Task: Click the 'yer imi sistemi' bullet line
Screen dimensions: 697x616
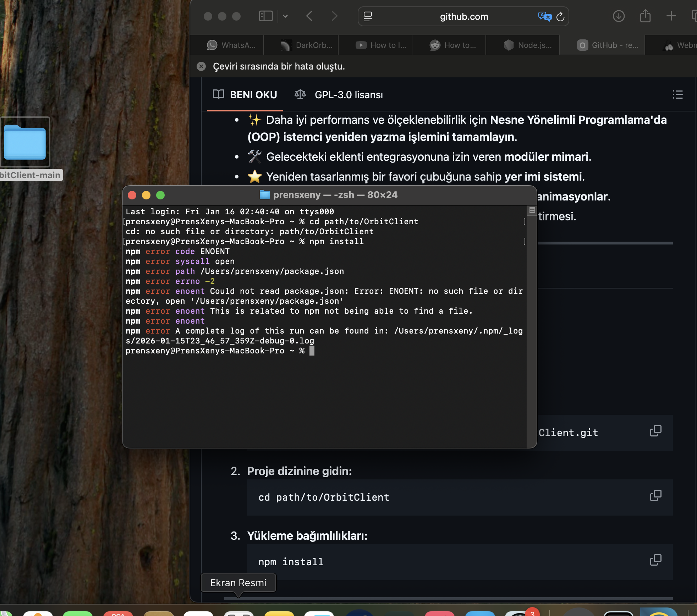Action: click(416, 177)
